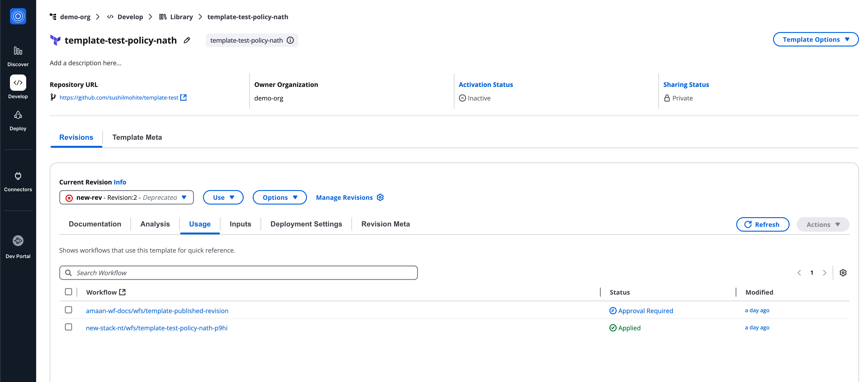The height and width of the screenshot is (382, 868).
Task: Click into the Search Workflow field
Action: [238, 273]
